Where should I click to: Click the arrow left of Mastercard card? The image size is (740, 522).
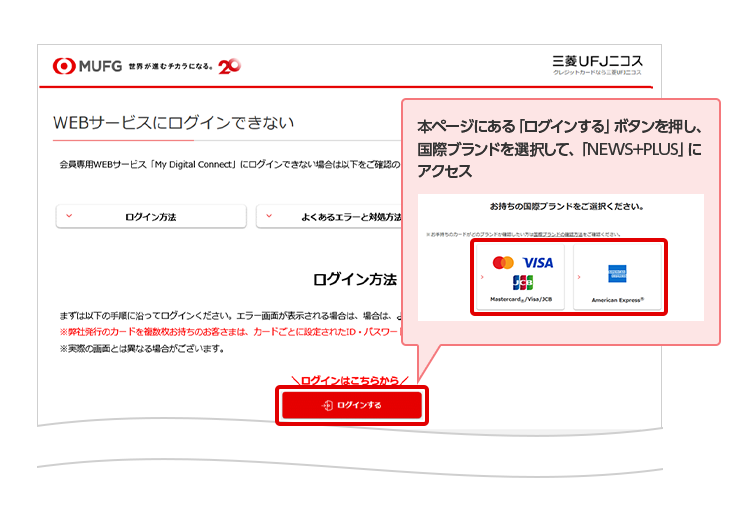(482, 277)
